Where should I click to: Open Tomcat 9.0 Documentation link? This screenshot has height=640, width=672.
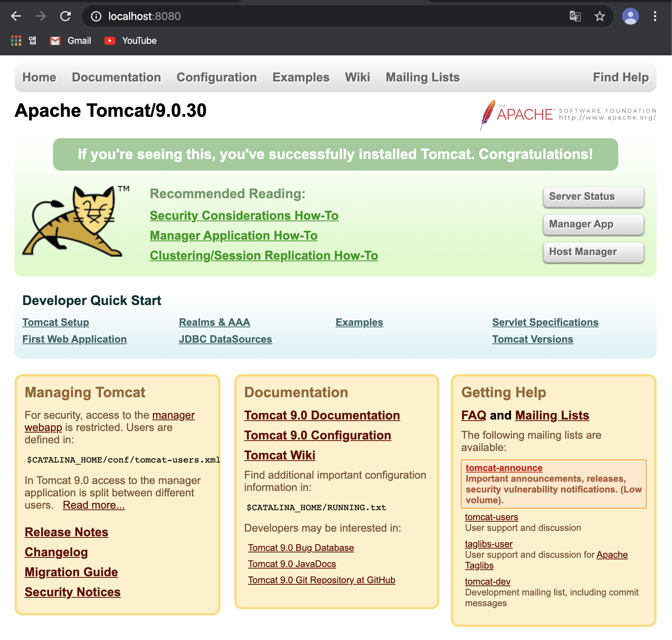click(x=322, y=415)
